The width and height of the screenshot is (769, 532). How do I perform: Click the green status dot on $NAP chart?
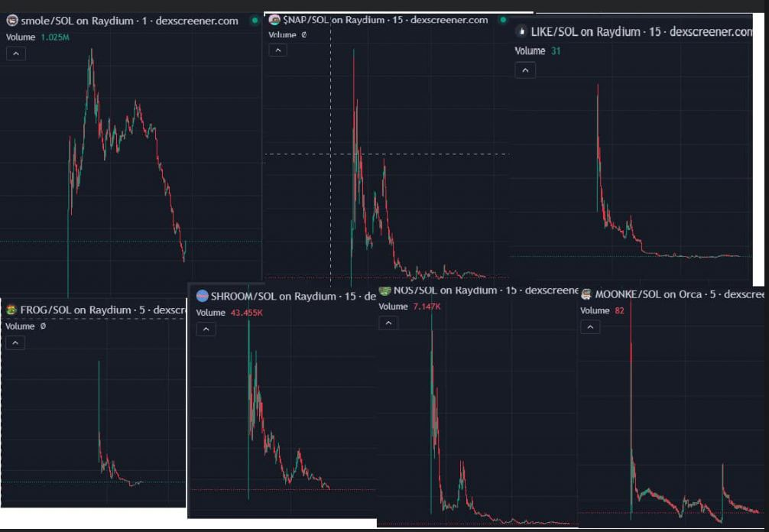pyautogui.click(x=503, y=20)
